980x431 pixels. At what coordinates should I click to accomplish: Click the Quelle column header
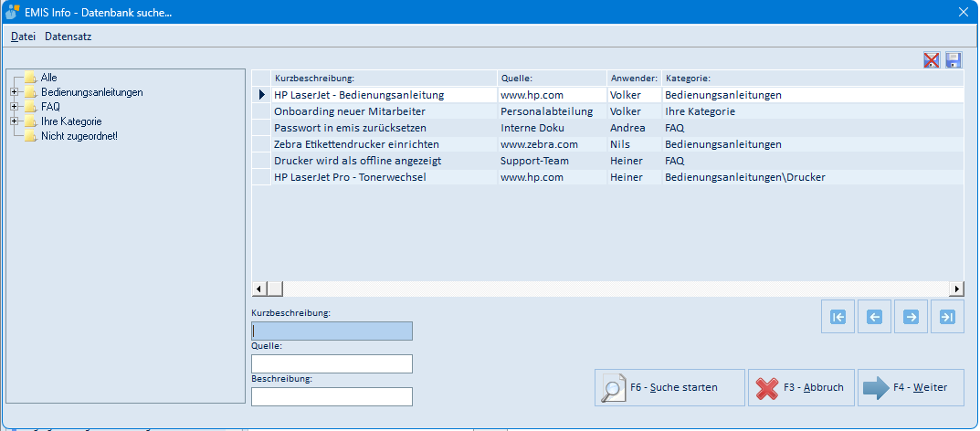click(x=552, y=79)
